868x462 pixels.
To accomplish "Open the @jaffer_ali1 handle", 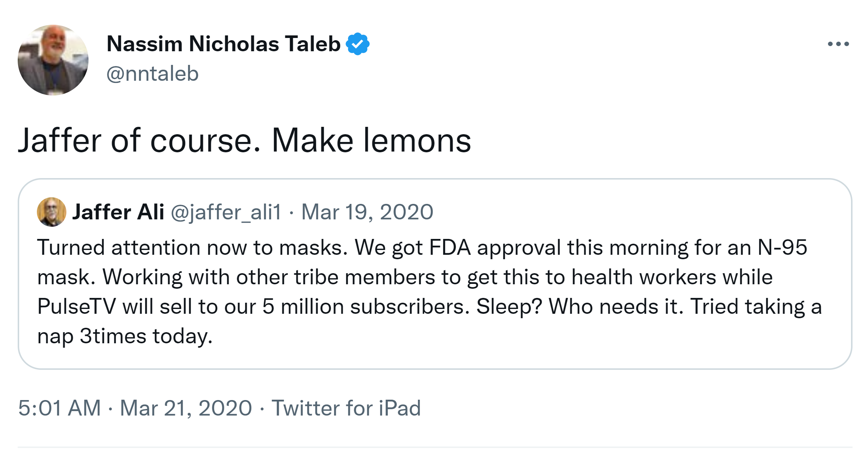I will (x=226, y=212).
